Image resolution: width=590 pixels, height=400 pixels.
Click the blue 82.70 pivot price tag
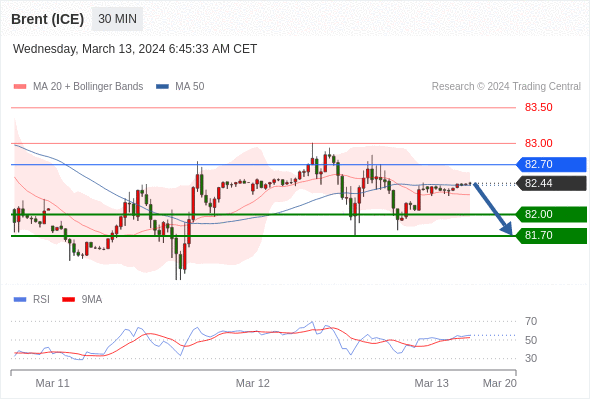pyautogui.click(x=551, y=164)
